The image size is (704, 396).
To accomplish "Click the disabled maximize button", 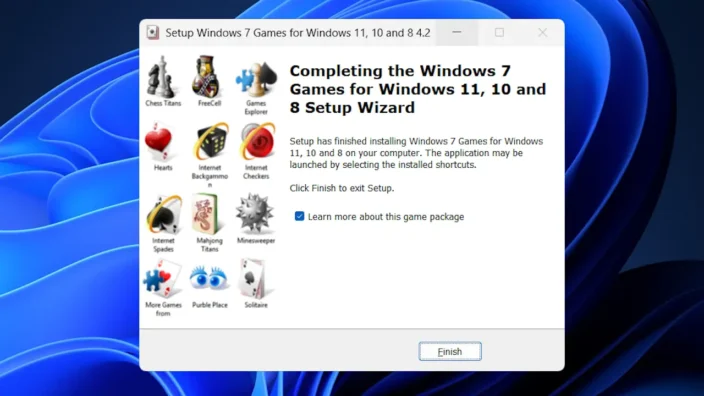I will [499, 32].
